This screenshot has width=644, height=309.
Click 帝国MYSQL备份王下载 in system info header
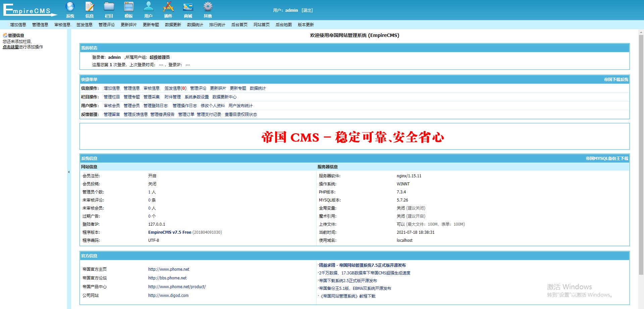[607, 158]
